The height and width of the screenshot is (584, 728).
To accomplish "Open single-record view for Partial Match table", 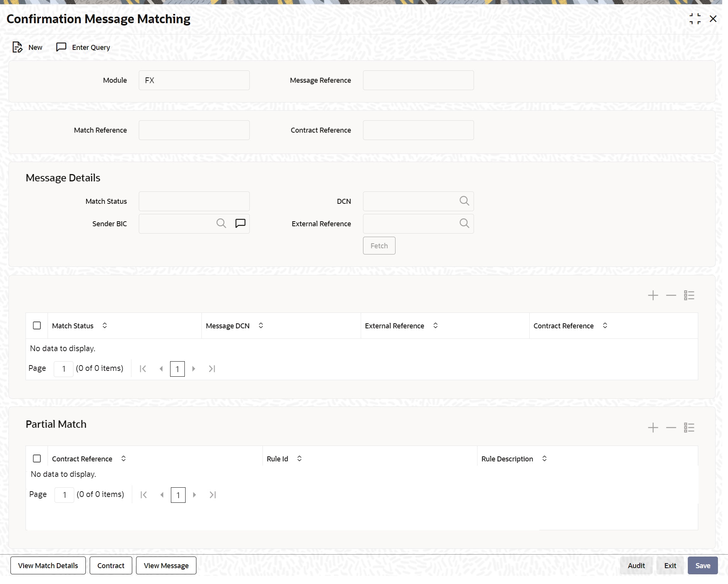I will [689, 428].
